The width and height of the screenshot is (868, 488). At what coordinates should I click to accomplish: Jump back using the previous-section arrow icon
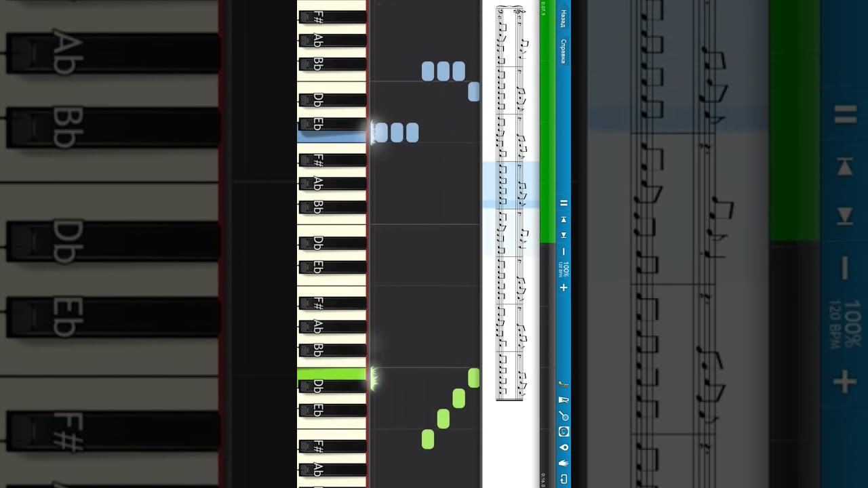coord(563,220)
